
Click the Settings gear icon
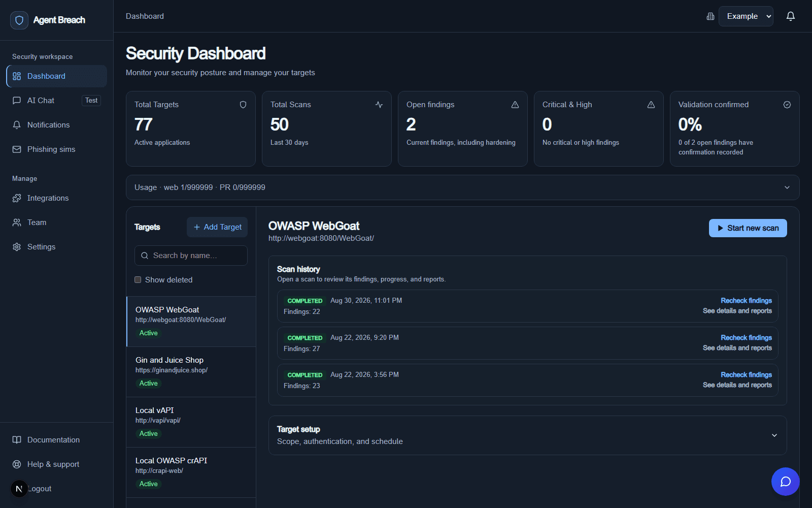(17, 247)
